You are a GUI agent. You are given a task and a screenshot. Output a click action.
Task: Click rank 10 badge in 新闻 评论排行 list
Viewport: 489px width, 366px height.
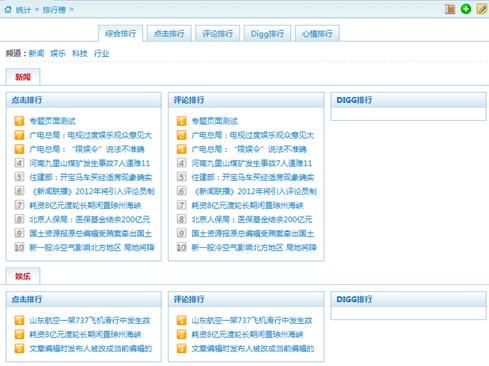(x=181, y=247)
